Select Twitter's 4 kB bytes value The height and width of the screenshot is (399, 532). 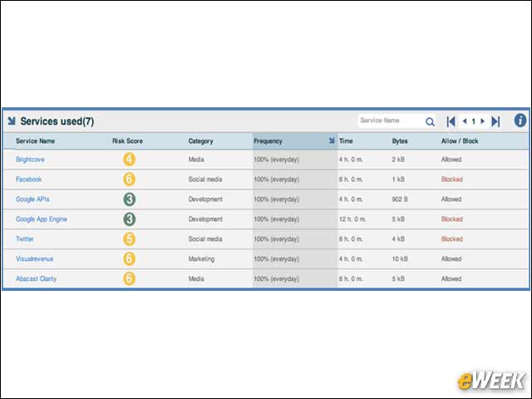398,239
